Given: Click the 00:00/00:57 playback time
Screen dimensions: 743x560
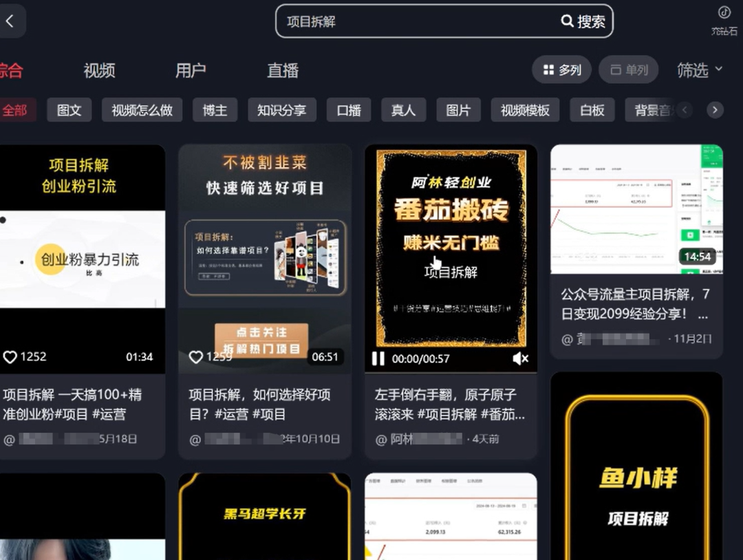Looking at the screenshot, I should click(420, 358).
